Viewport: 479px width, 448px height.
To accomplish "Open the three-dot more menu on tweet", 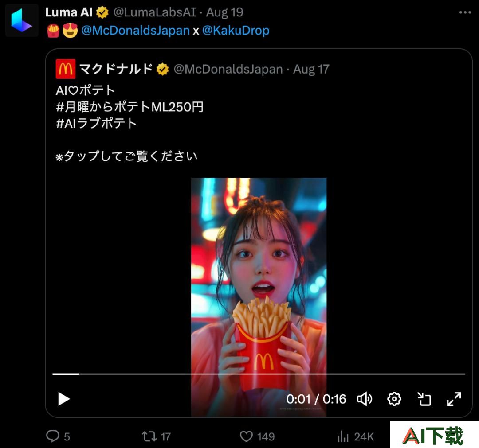I will coord(465,12).
